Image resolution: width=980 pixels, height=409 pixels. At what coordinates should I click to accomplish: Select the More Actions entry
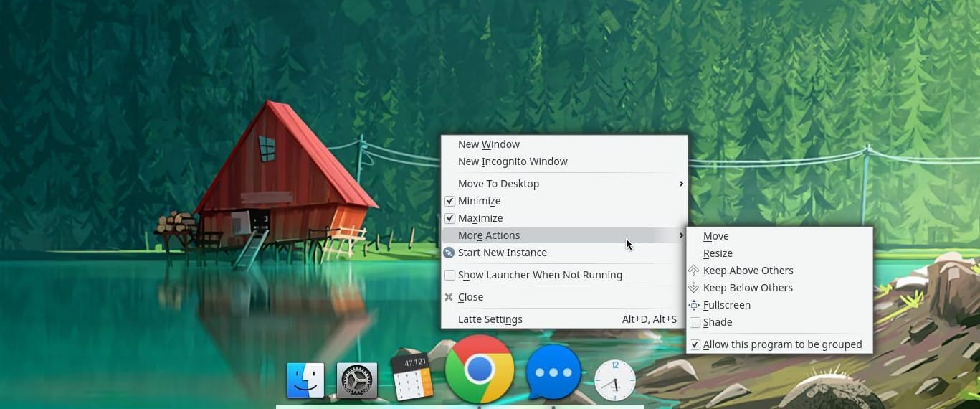[x=564, y=235]
